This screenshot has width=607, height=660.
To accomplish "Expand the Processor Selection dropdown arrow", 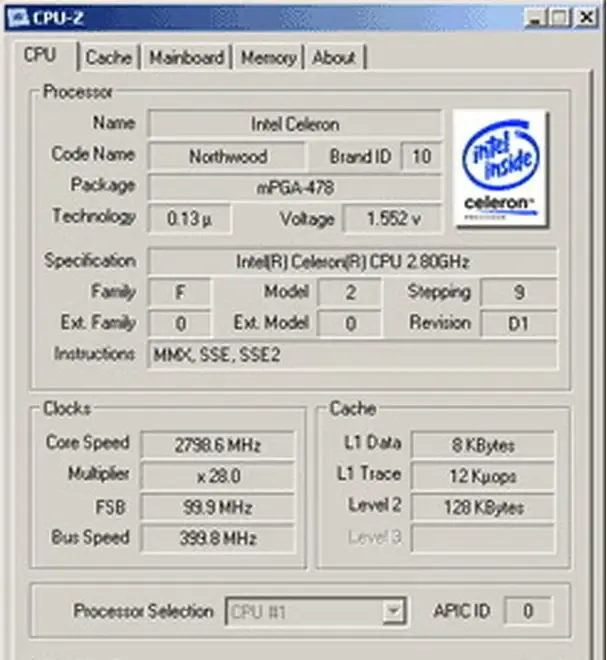I will (394, 611).
